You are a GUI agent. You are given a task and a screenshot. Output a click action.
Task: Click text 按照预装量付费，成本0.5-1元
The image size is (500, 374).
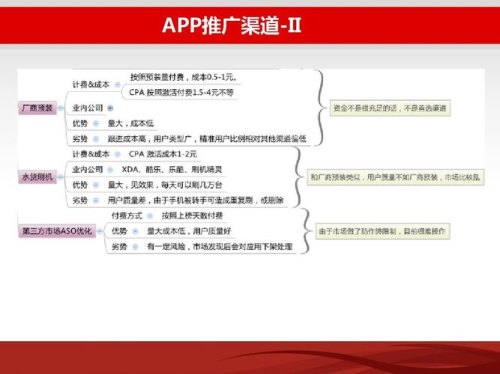coord(184,77)
